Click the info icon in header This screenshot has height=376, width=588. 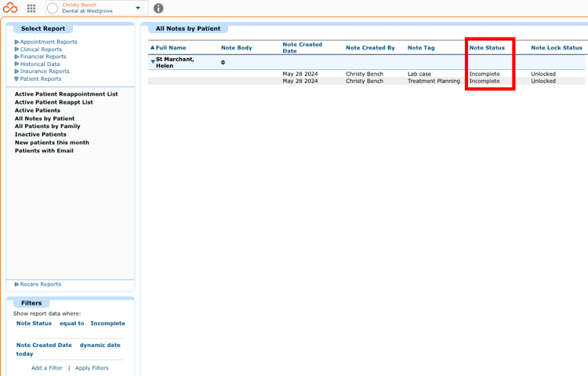tap(158, 9)
